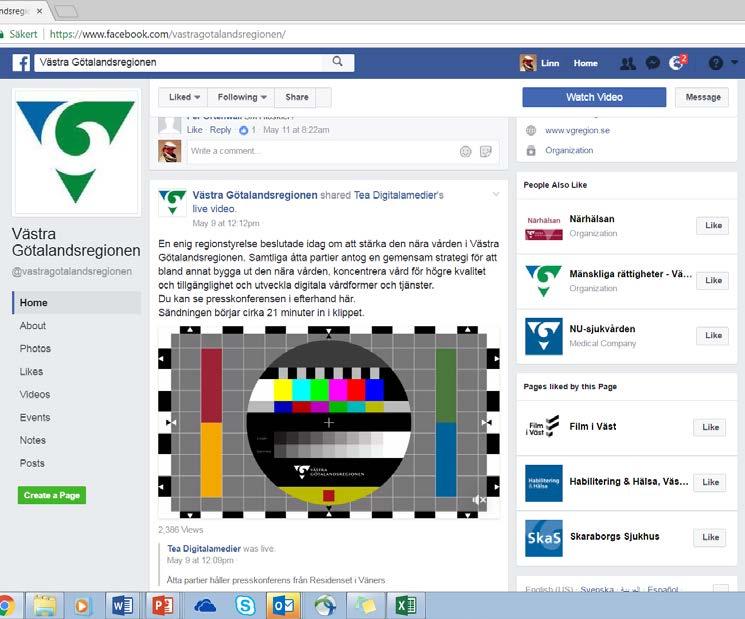
Task: Open the post options chevron
Action: [496, 194]
